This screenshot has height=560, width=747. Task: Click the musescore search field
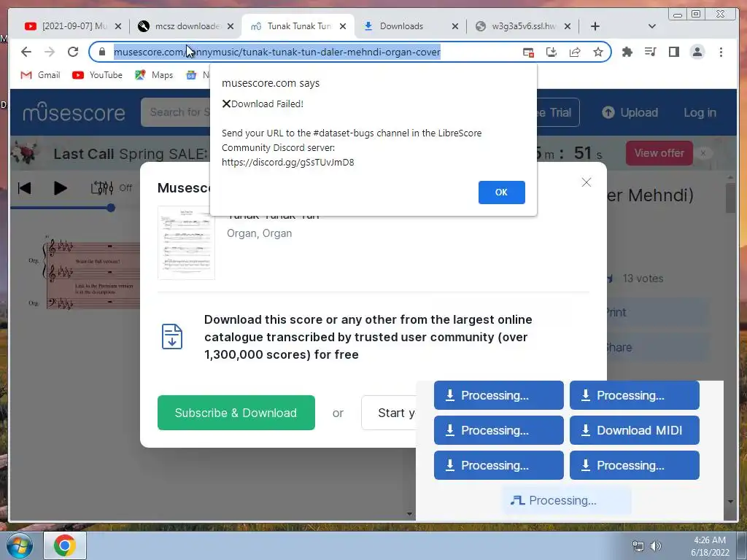click(175, 112)
